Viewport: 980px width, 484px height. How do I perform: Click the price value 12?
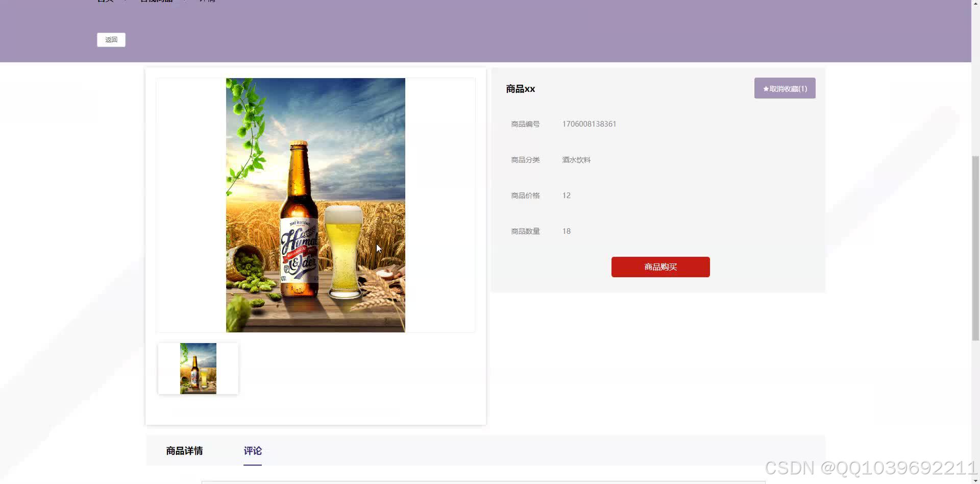pos(567,196)
